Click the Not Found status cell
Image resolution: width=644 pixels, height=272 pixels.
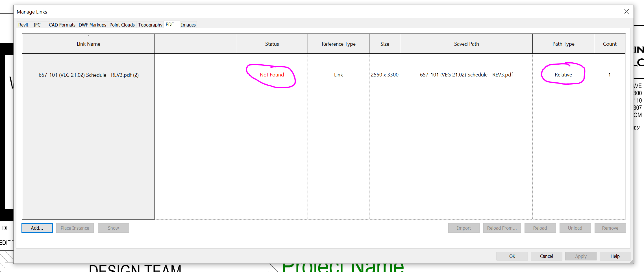coord(272,75)
